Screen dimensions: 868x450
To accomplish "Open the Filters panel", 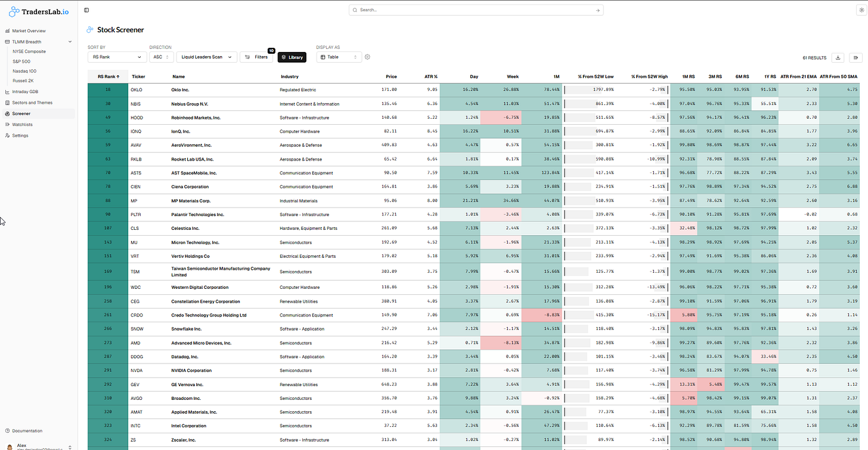I will [x=256, y=57].
